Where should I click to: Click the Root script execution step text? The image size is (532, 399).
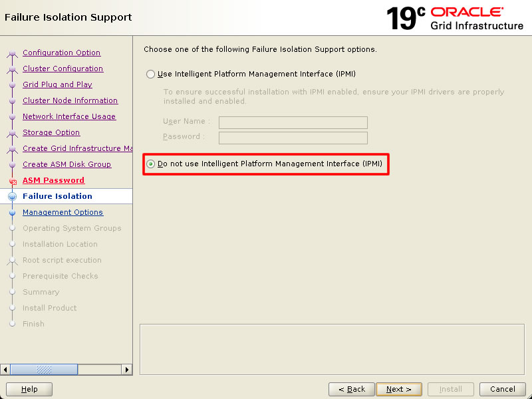[62, 260]
